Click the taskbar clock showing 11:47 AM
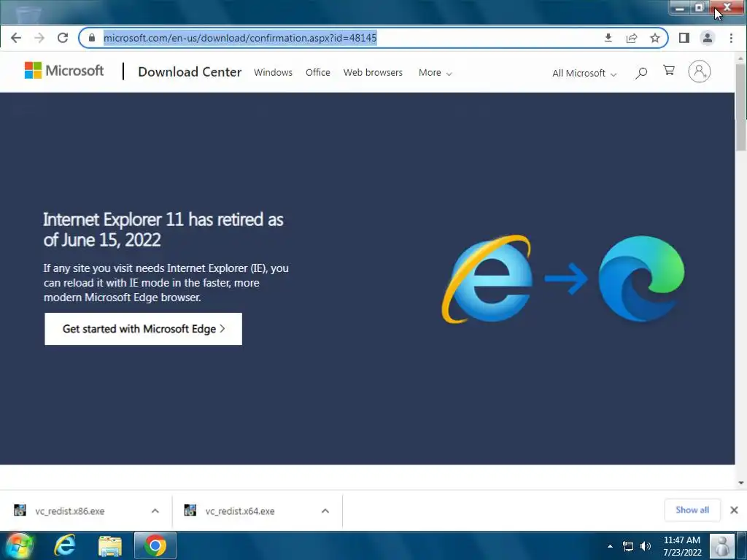The width and height of the screenshot is (747, 560). (682, 546)
